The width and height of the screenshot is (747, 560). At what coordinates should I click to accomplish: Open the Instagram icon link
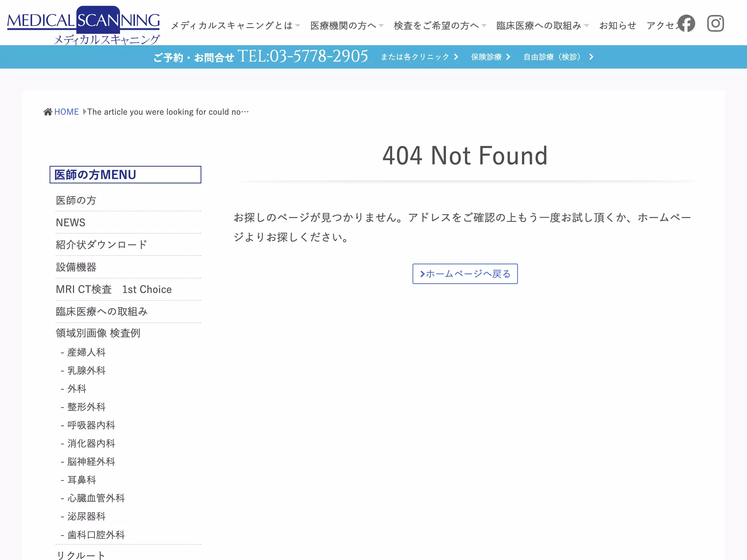(x=716, y=23)
